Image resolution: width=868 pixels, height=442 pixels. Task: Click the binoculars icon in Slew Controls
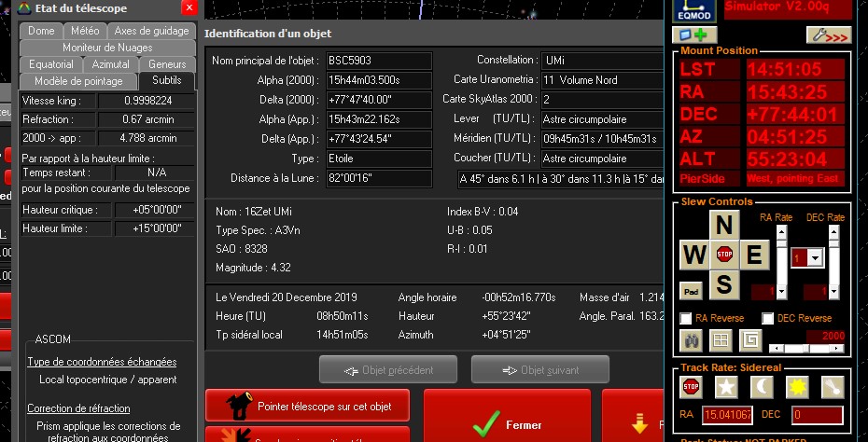pos(691,339)
